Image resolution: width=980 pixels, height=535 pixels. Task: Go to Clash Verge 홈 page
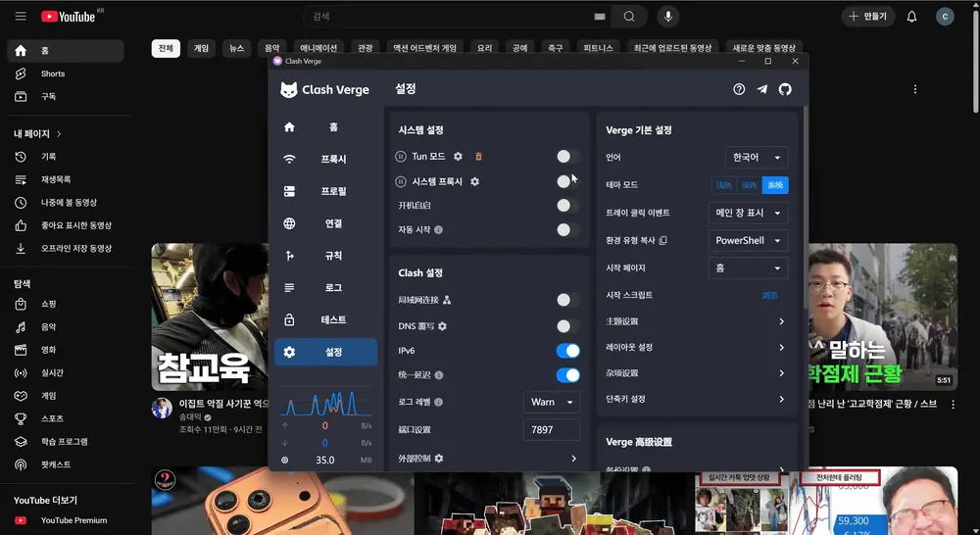tap(325, 126)
